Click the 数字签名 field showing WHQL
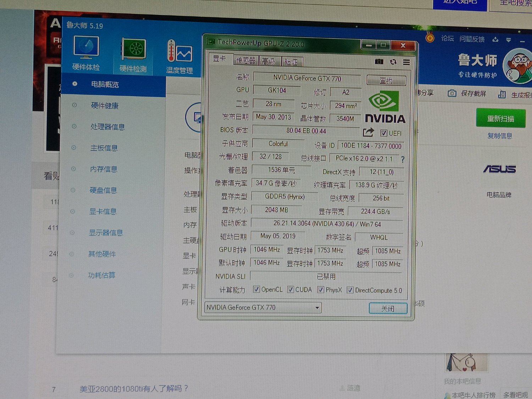 point(379,237)
